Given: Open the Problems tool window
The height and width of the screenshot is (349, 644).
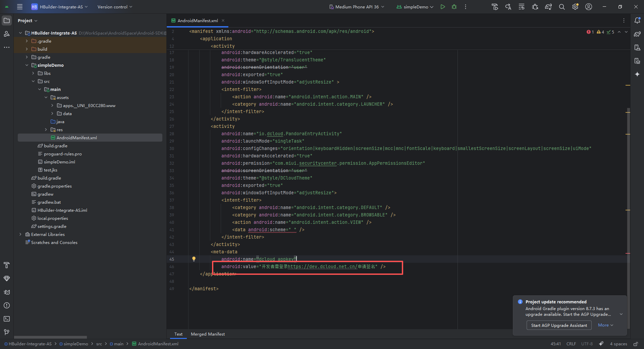Looking at the screenshot, I should [x=7, y=305].
